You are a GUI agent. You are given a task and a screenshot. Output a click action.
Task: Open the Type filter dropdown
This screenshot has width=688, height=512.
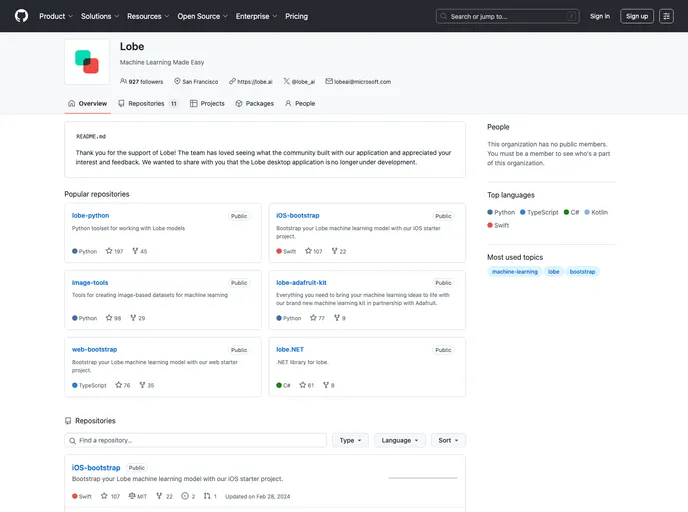350,440
